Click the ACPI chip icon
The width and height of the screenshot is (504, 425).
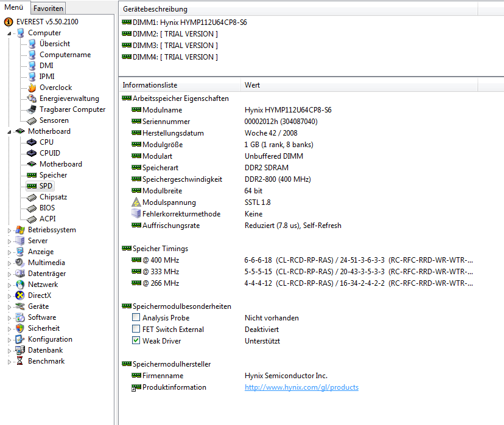point(32,219)
